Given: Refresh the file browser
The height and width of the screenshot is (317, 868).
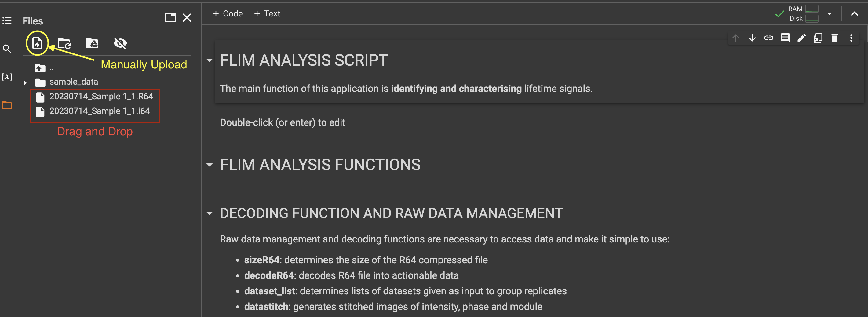Looking at the screenshot, I should point(64,43).
